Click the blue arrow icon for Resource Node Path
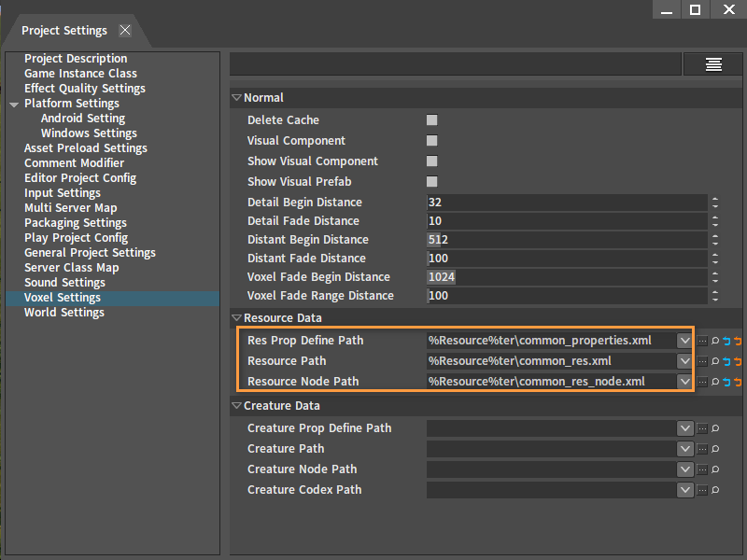This screenshot has height=560, width=747. (726, 382)
